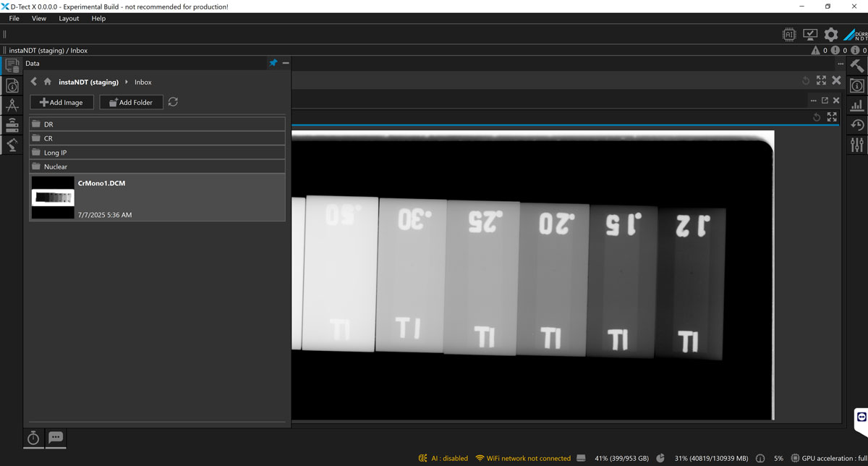Open the File menu
The height and width of the screenshot is (466, 868).
pos(14,18)
